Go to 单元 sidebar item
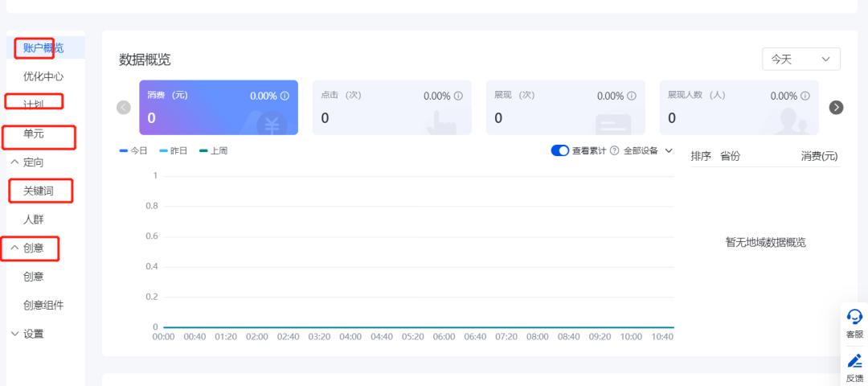 33,133
